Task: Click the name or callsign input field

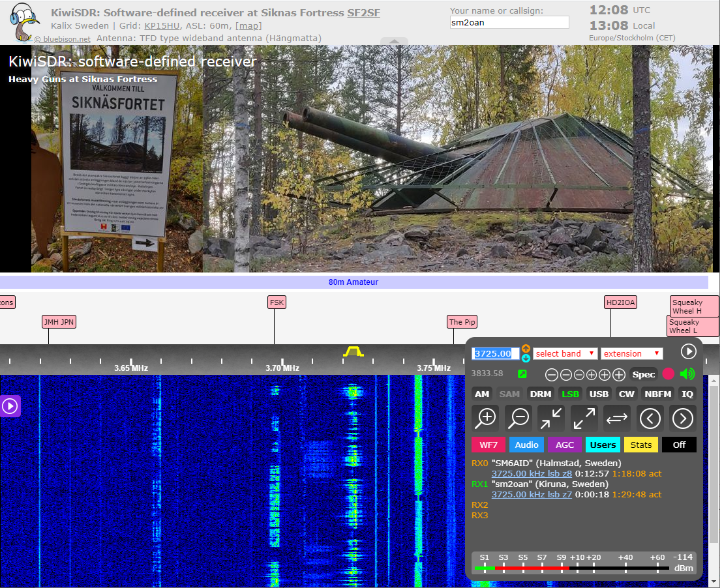Action: point(509,23)
